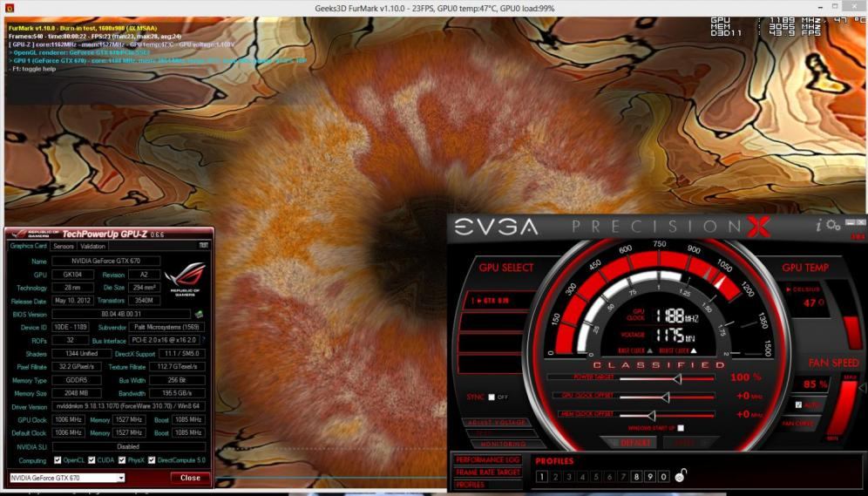Image resolution: width=868 pixels, height=496 pixels.
Task: Switch to Graphics Card tab
Action: pos(28,246)
